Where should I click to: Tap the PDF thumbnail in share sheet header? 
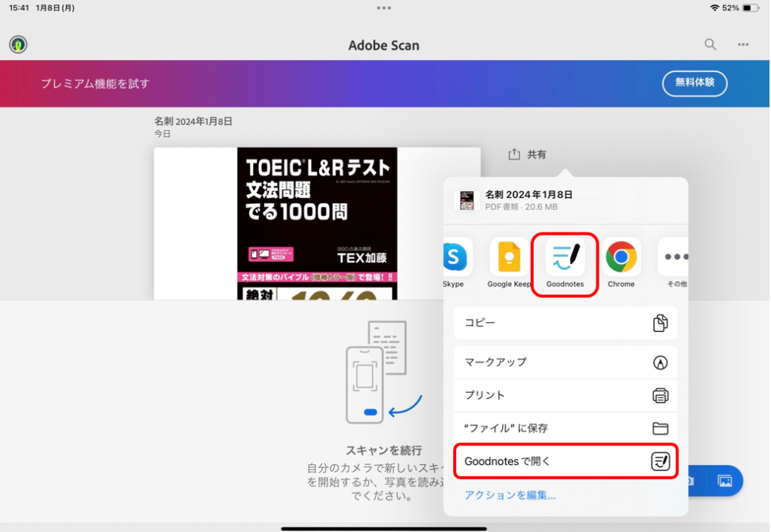(467, 200)
